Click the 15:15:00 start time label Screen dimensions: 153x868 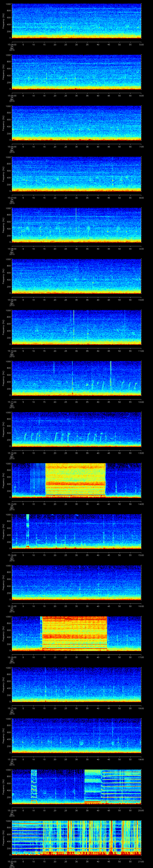point(12,606)
